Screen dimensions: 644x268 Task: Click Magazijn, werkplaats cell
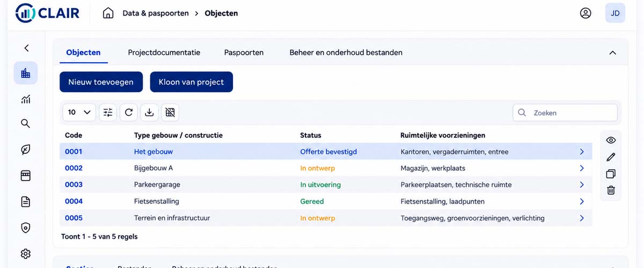click(433, 168)
